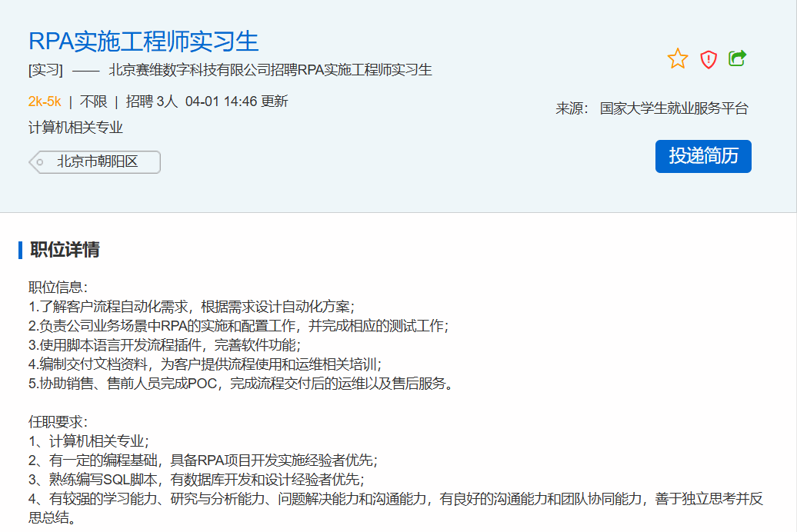The image size is (797, 532).
Task: Click the duty line mentioning POC
Action: 240,384
